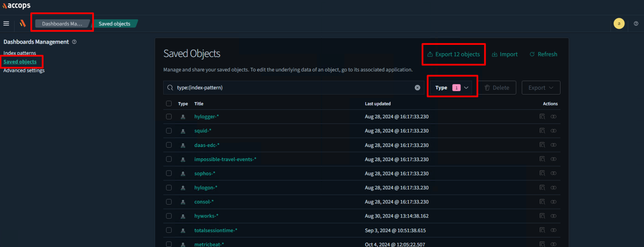
Task: Inspect the hylogger-* saved object
Action: [542, 117]
